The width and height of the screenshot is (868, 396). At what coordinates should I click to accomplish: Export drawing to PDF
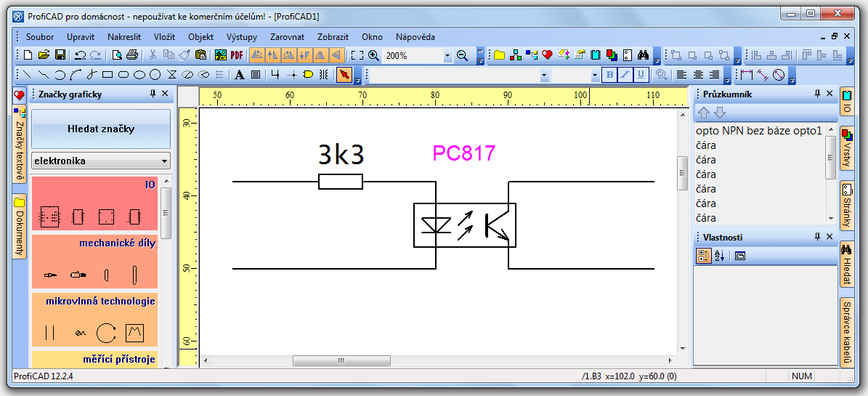click(237, 54)
